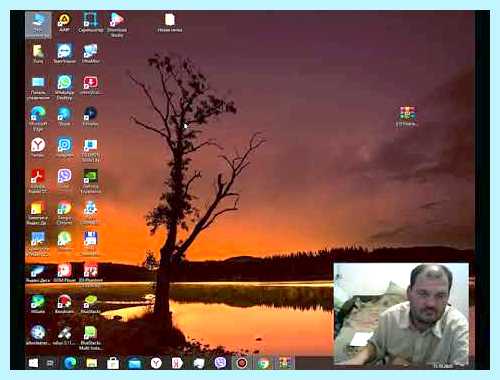Launch the WhatsApp Desktop shortcut
This screenshot has height=380, width=500.
64,88
